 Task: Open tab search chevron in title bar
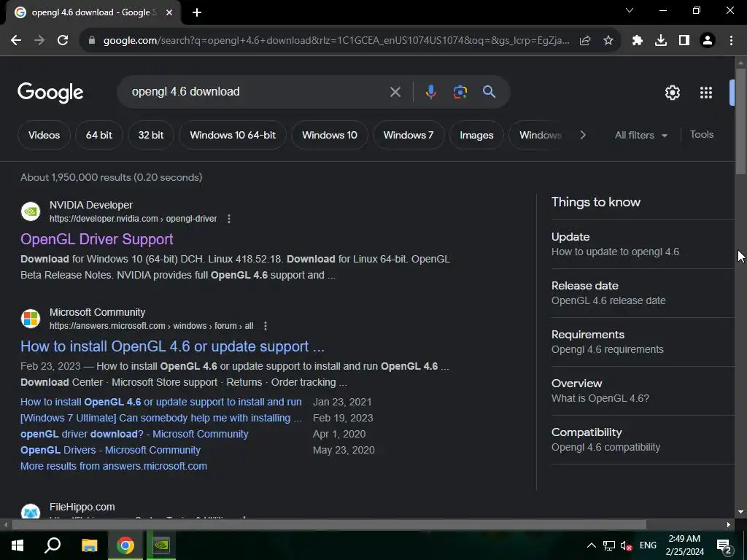click(x=630, y=10)
